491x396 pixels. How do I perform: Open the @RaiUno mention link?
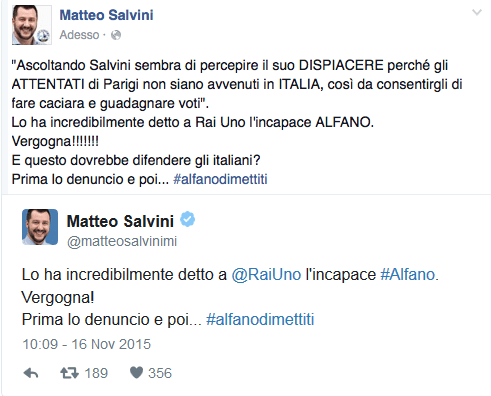click(266, 275)
